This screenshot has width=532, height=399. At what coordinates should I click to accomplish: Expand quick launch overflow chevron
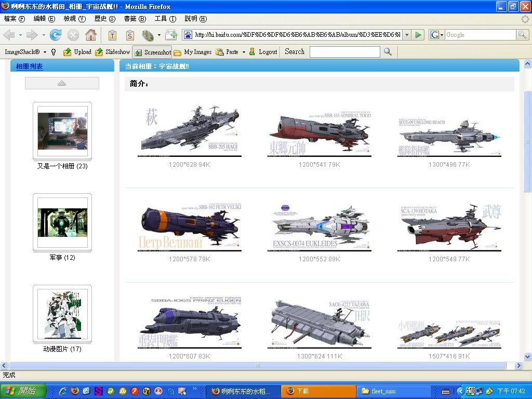195,389
